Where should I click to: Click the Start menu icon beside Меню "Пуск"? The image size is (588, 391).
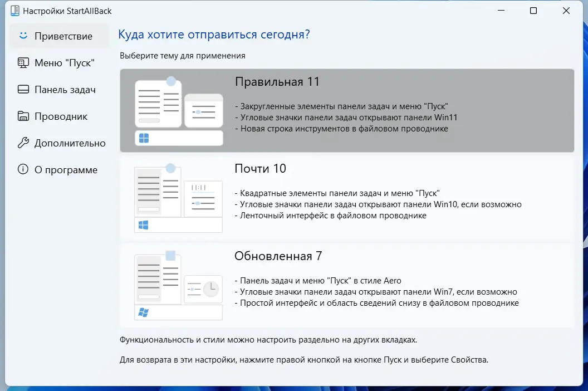coord(23,63)
